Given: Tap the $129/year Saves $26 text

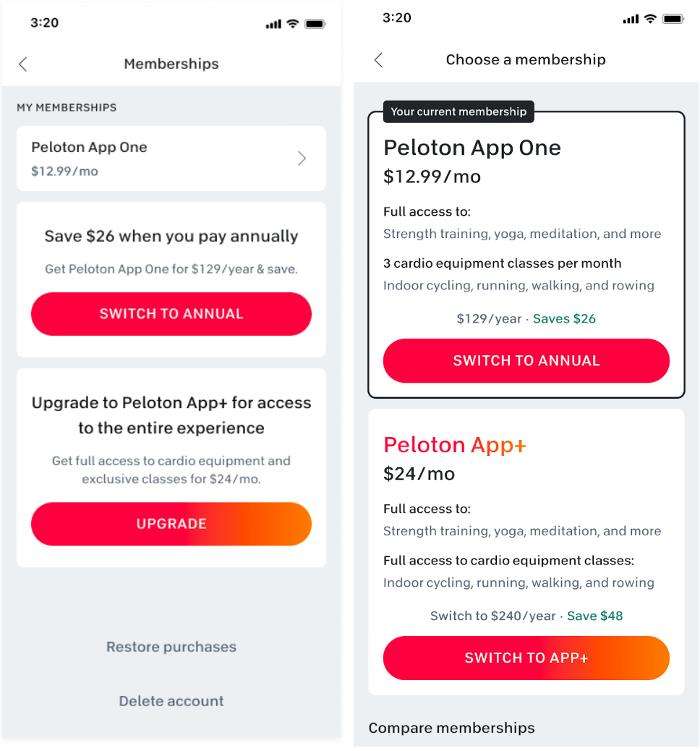Looking at the screenshot, I should point(526,318).
